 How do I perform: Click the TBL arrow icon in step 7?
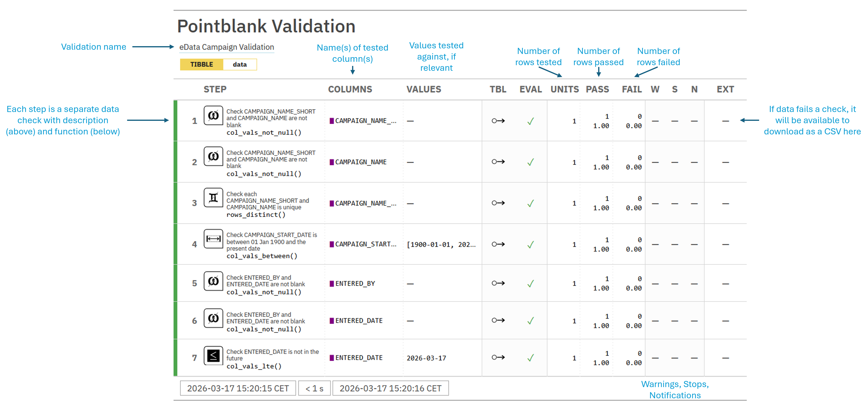point(498,357)
